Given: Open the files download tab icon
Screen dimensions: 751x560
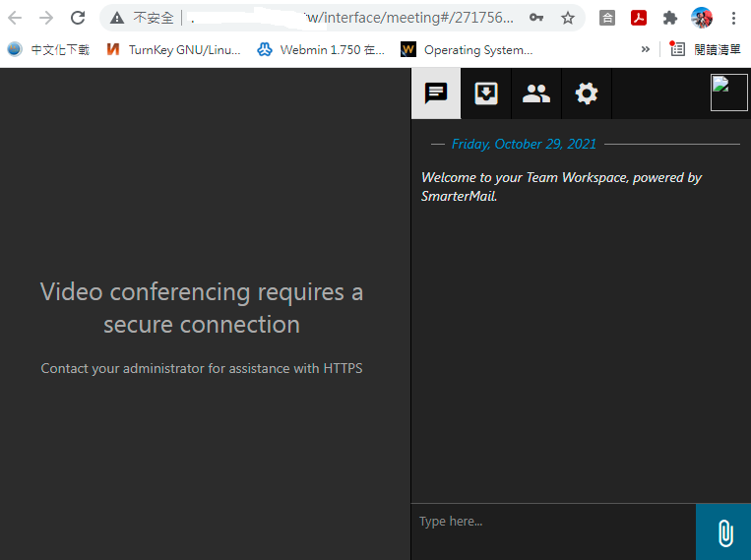Looking at the screenshot, I should coord(486,93).
